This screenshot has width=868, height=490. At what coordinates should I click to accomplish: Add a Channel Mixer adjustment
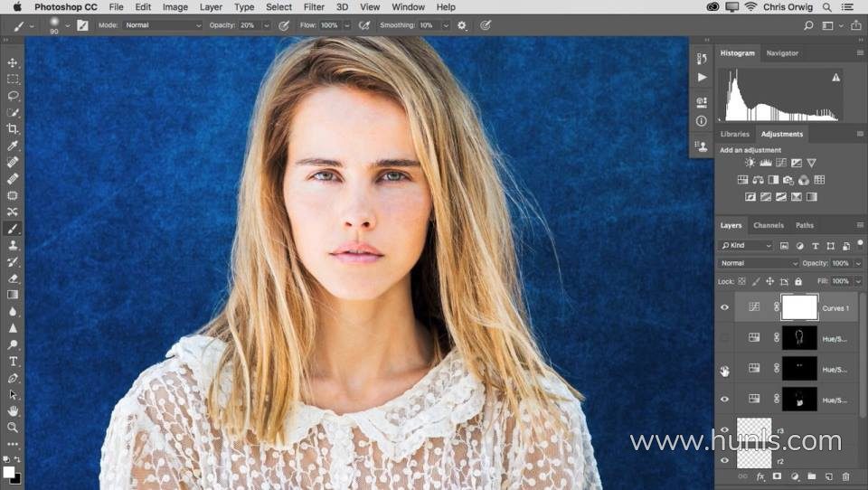804,180
